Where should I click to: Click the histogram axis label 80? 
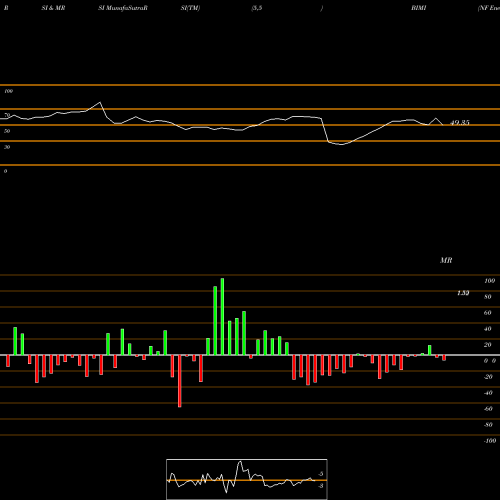[x=488, y=297]
